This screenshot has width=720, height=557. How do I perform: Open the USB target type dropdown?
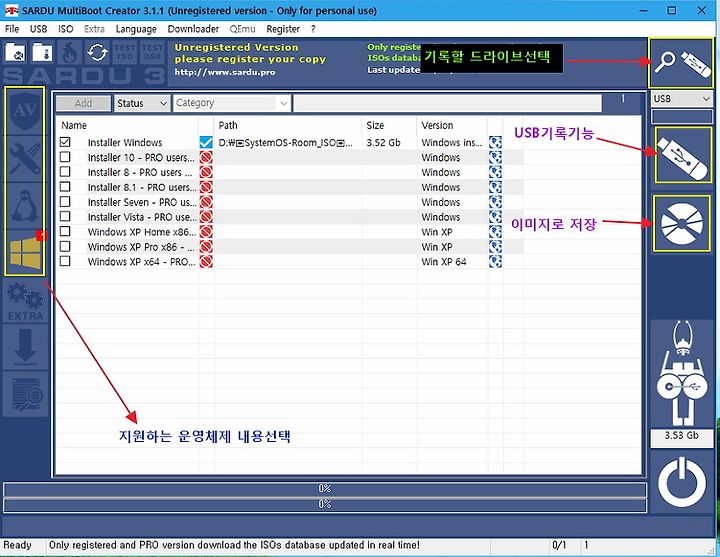point(681,98)
